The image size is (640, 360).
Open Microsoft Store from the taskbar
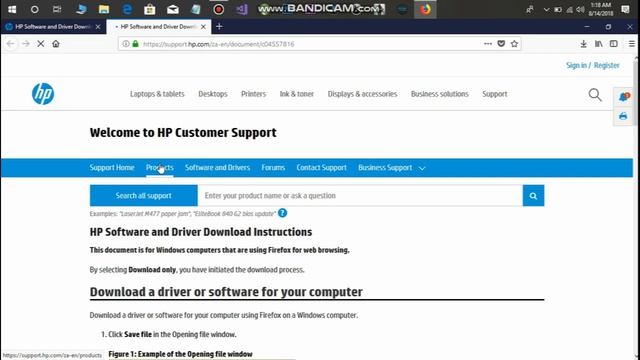[x=150, y=9]
